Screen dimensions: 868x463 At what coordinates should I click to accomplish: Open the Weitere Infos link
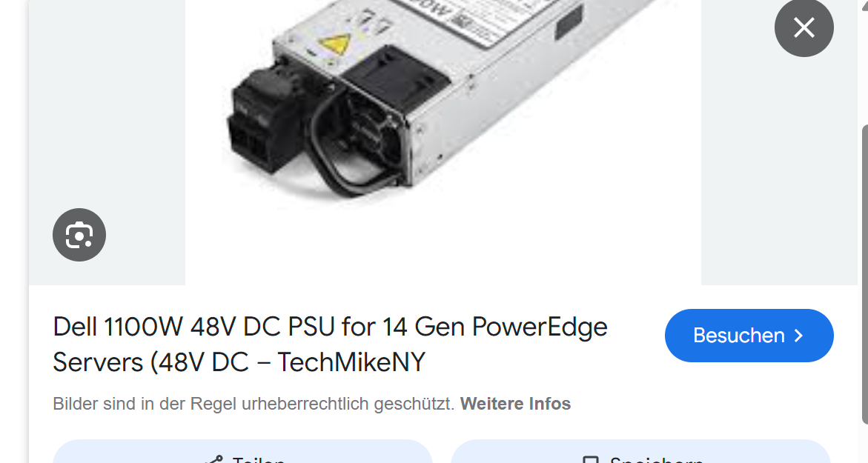[x=515, y=404]
